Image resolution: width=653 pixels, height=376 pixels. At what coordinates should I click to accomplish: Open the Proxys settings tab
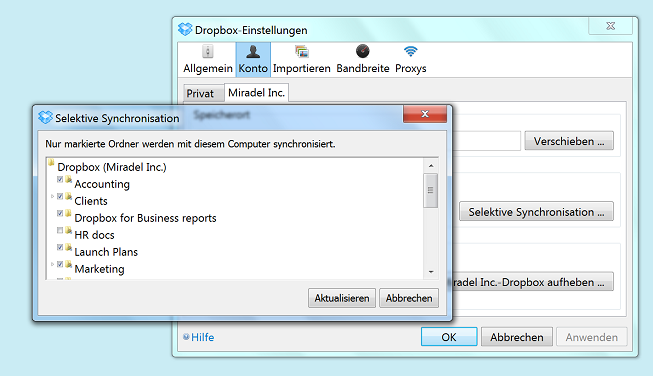pos(411,60)
